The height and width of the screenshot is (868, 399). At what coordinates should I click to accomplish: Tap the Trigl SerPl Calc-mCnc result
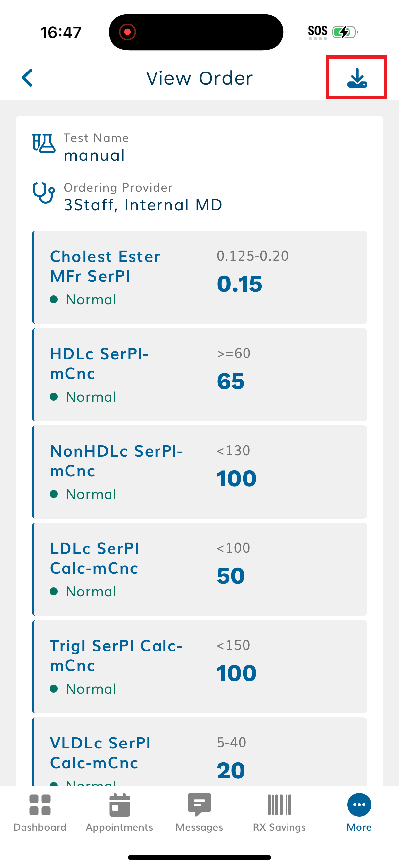tap(199, 666)
